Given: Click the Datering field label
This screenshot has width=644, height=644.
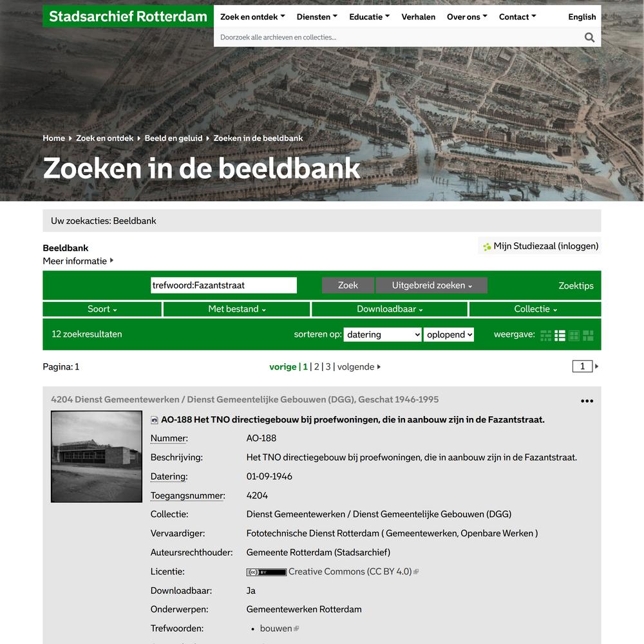Looking at the screenshot, I should pyautogui.click(x=169, y=477).
